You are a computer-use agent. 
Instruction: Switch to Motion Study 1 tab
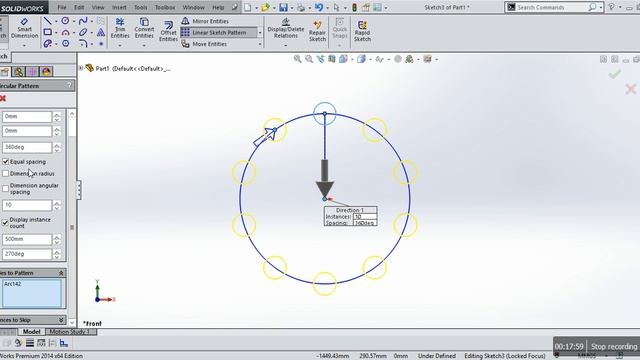coord(70,331)
